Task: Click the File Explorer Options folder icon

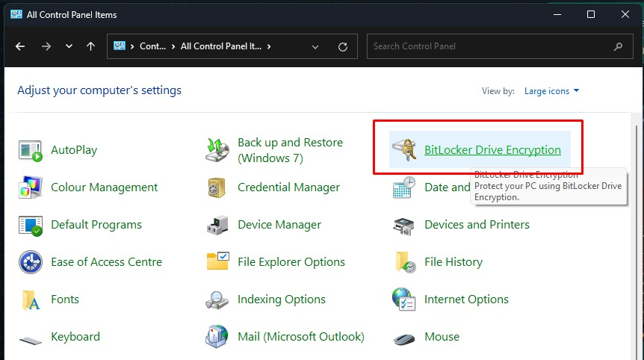Action: tap(217, 261)
